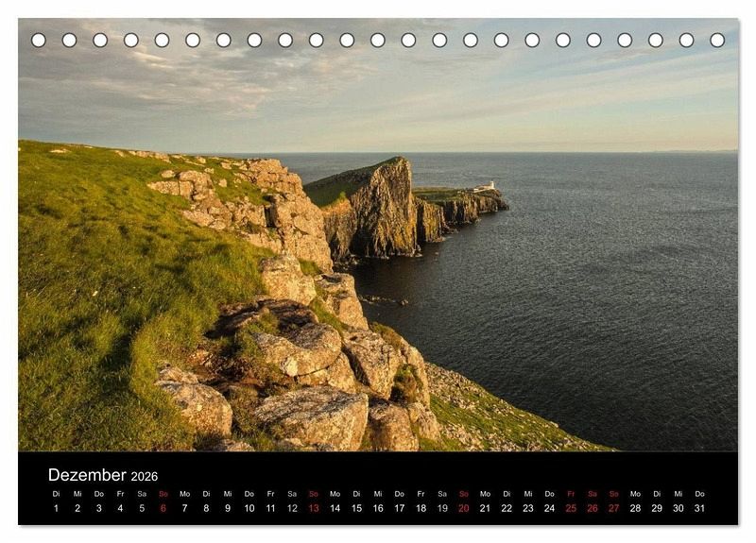
Task: Select date 1 under Di
Action: (x=56, y=508)
